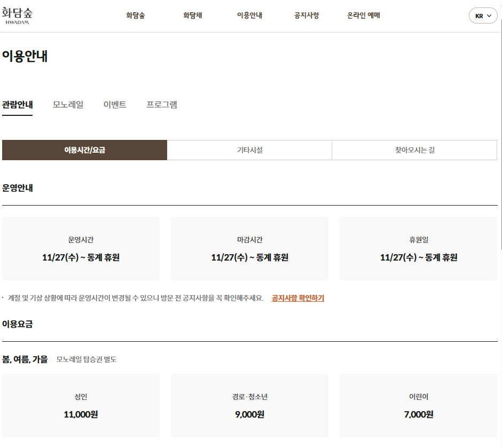Viewport: 502px width, 448px height.
Task: Click the 봄, 여름, 가을 subheading
Action: click(x=25, y=359)
